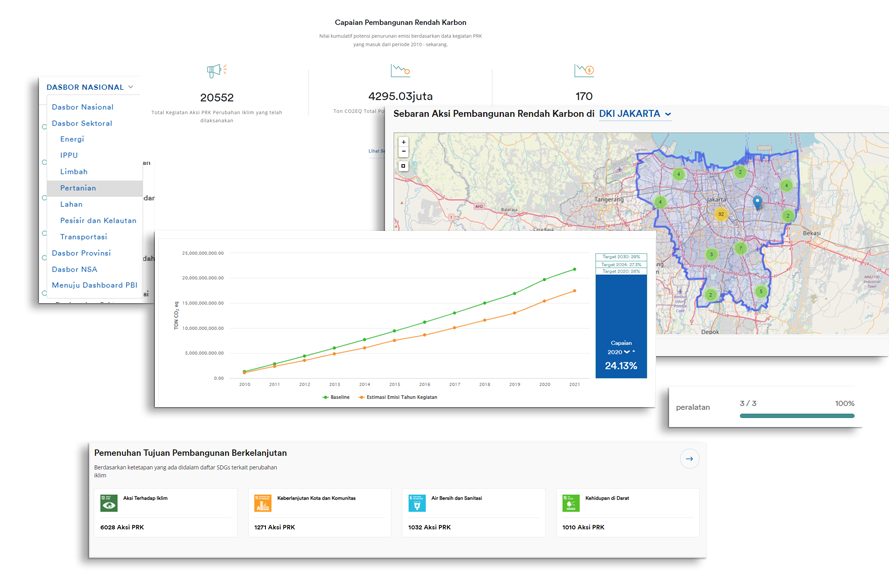Click the Keberlanjutan Kota dan Komunitas SDG icon
This screenshot has height=575, width=889.
coord(263,503)
